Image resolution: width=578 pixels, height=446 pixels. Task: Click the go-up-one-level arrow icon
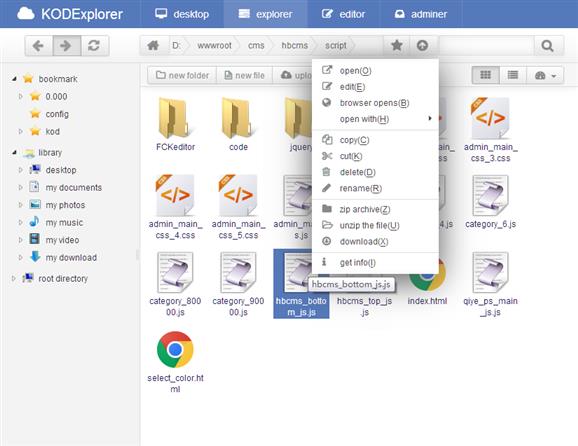coord(422,46)
